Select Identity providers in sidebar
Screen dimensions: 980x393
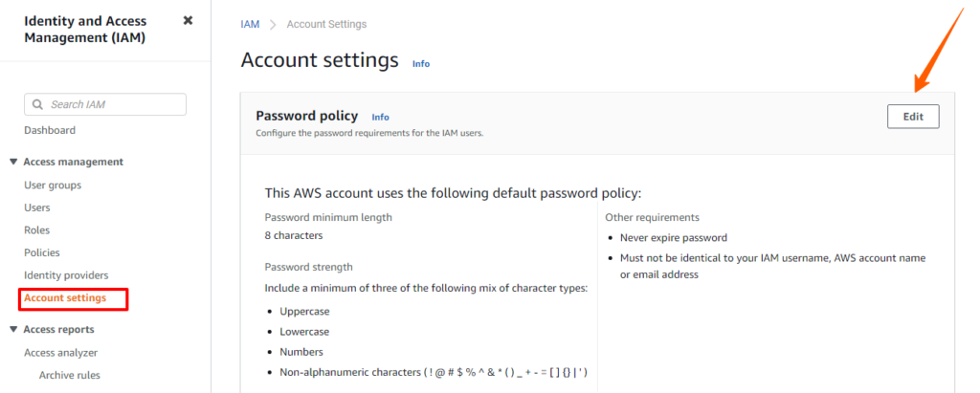[x=66, y=275]
